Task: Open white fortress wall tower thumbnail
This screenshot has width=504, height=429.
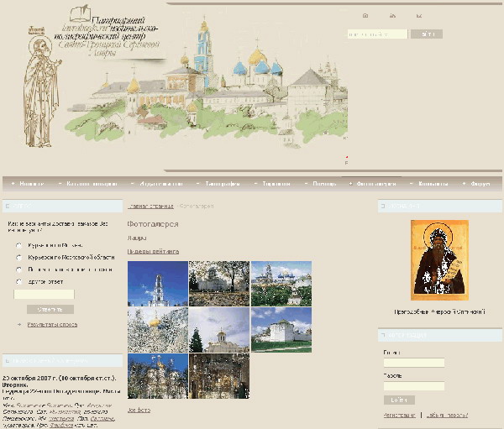Action: (x=281, y=330)
